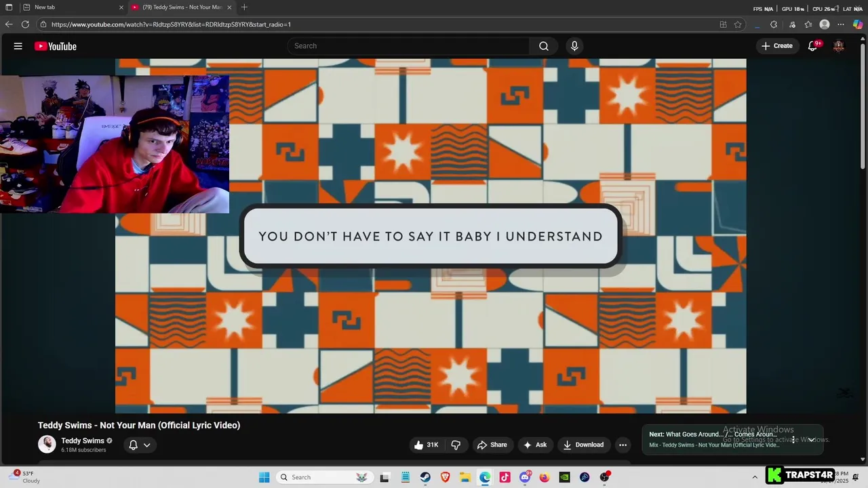Open Task View from the taskbar
The height and width of the screenshot is (488, 868).
[x=384, y=477]
